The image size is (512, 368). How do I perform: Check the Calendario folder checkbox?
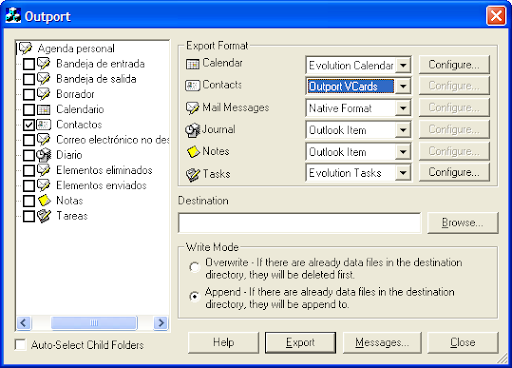click(29, 110)
